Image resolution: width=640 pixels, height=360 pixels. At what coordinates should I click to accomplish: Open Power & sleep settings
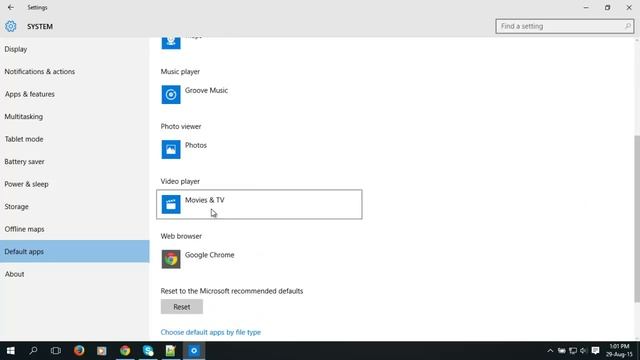(75, 184)
